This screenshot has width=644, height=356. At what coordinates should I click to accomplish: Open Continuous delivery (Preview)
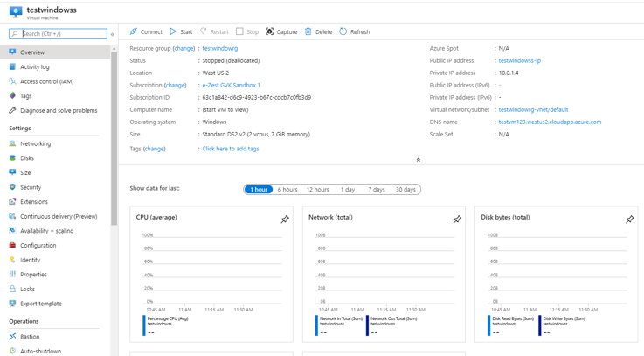click(x=55, y=216)
